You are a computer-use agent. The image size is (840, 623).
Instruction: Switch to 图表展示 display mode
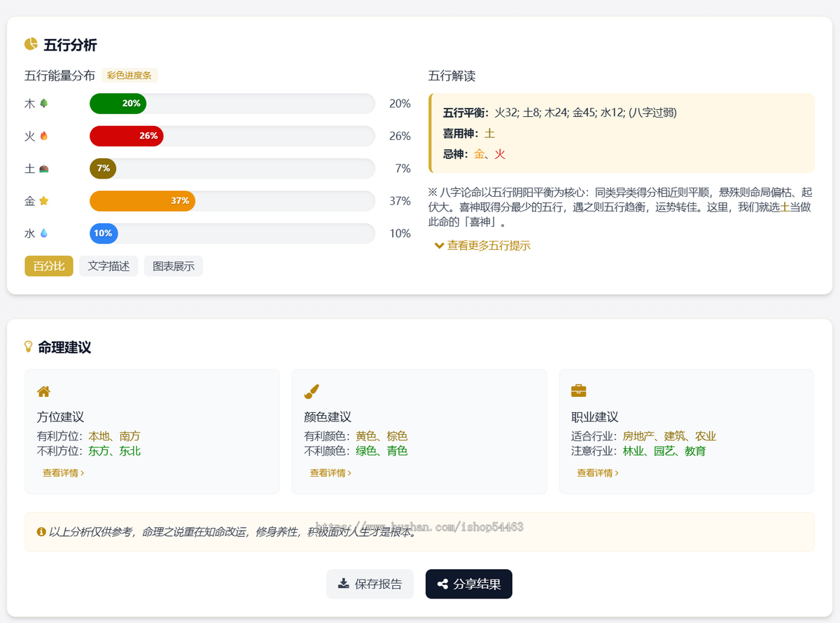point(174,266)
